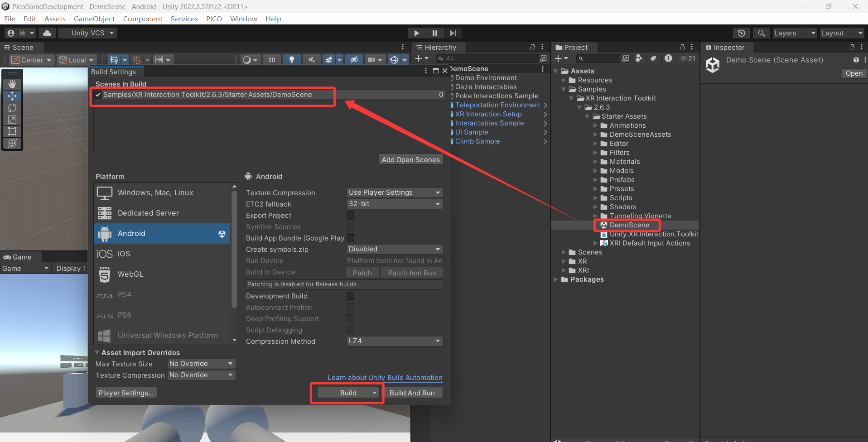The height and width of the screenshot is (442, 868).
Task: Open Max Texture Size override dropdown
Action: [x=202, y=364]
